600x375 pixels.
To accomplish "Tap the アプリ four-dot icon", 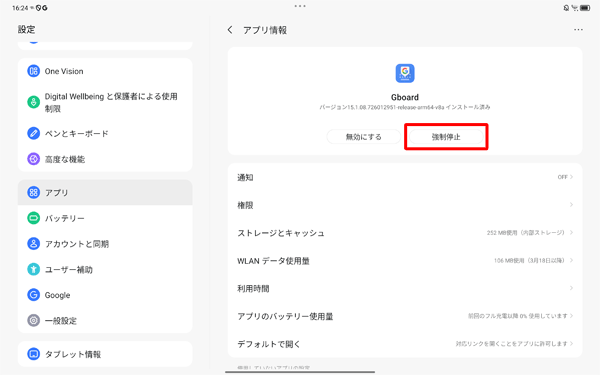I will [x=33, y=192].
